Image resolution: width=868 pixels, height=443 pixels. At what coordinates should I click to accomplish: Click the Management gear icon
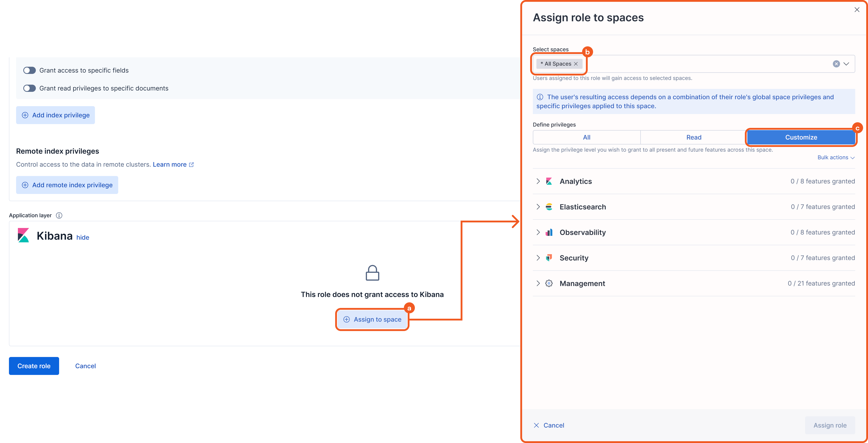pyautogui.click(x=549, y=284)
